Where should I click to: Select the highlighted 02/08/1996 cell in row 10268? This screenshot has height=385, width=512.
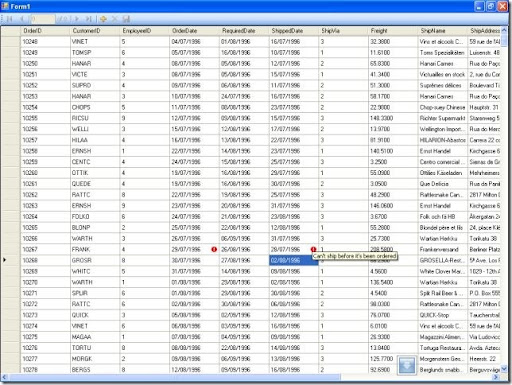coord(294,260)
